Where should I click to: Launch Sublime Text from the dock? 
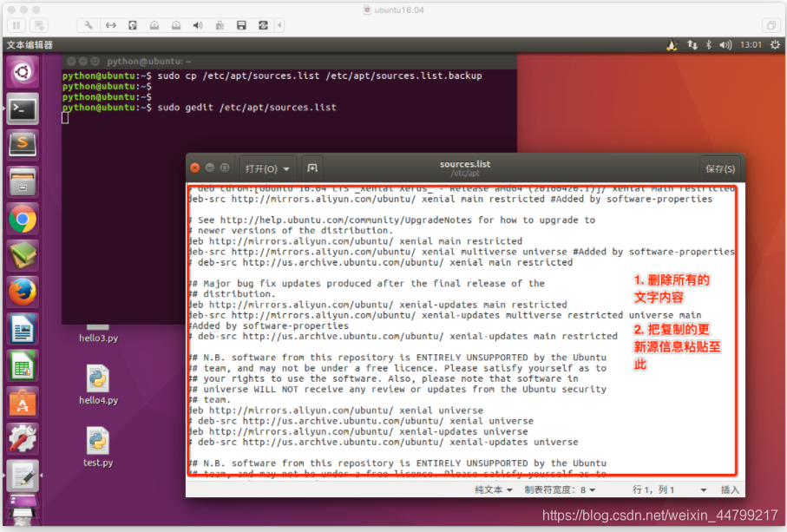pyautogui.click(x=23, y=145)
